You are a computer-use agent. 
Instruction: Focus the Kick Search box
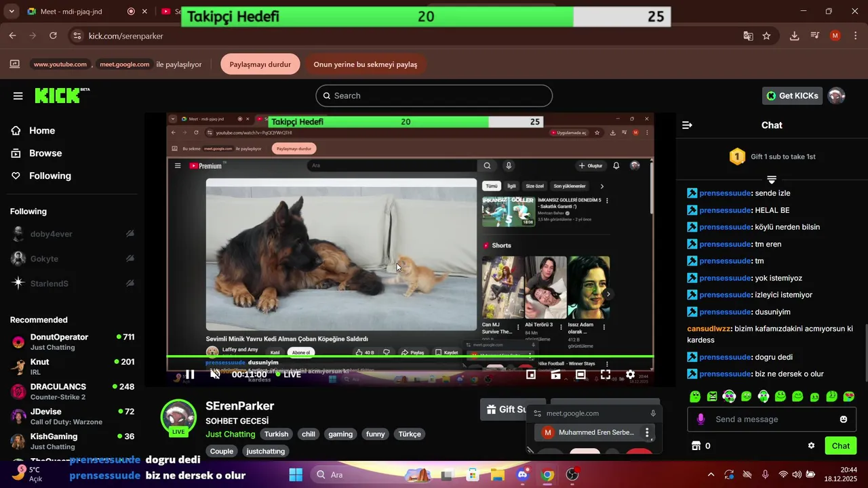[434, 96]
